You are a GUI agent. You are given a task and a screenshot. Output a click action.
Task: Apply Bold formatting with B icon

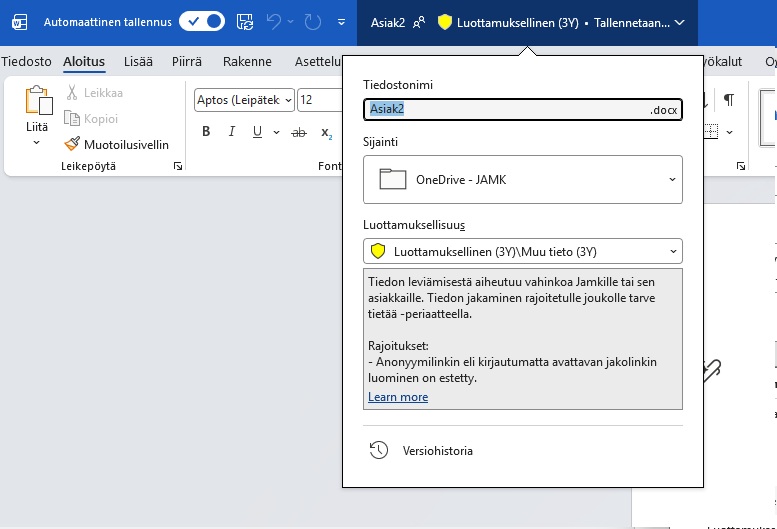pos(206,132)
